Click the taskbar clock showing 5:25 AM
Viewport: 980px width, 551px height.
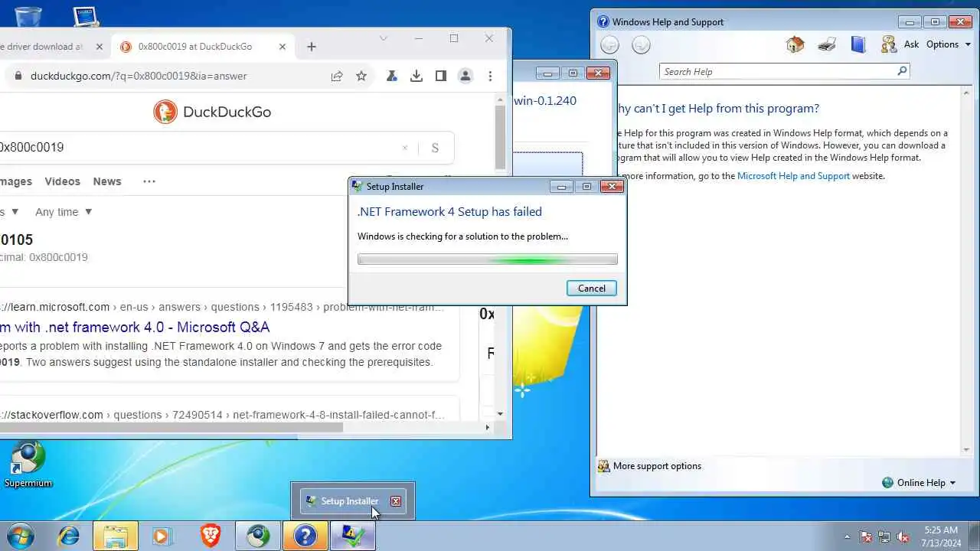(941, 536)
